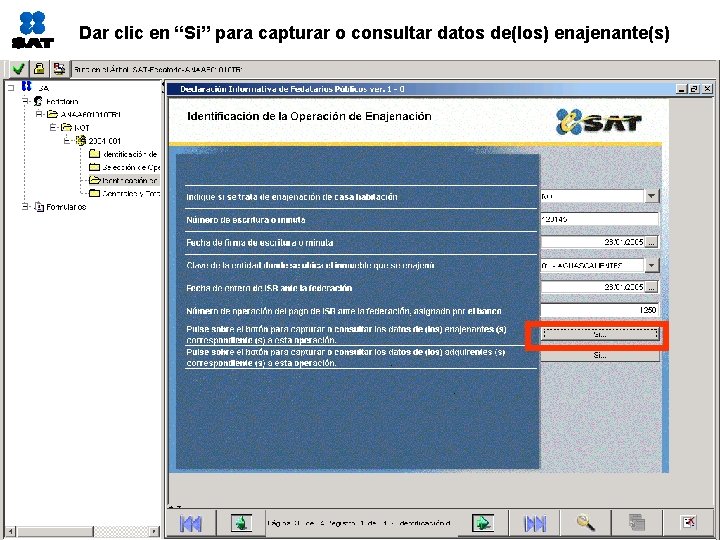Screen dimensions: 720x540
Task: Open the casa habitación dropdown arrow
Action: point(652,196)
